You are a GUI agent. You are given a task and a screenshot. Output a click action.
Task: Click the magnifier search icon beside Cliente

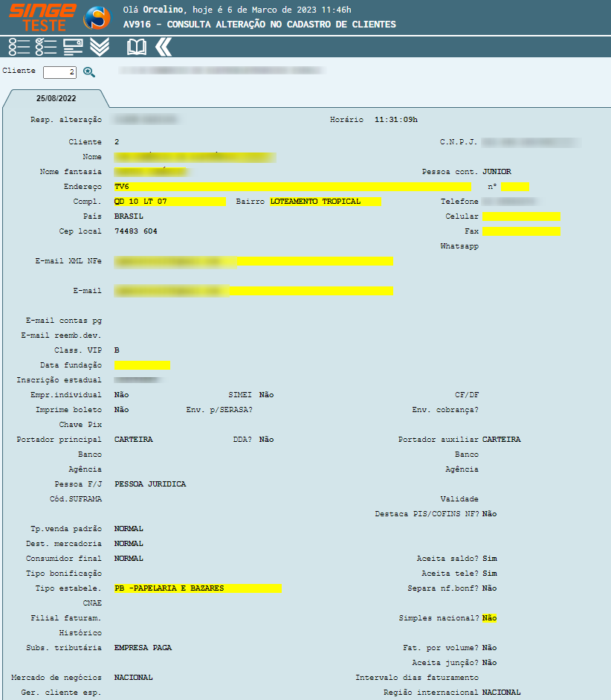(89, 72)
